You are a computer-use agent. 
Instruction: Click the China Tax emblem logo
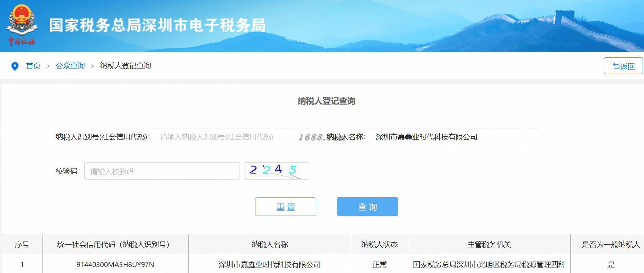(x=21, y=26)
